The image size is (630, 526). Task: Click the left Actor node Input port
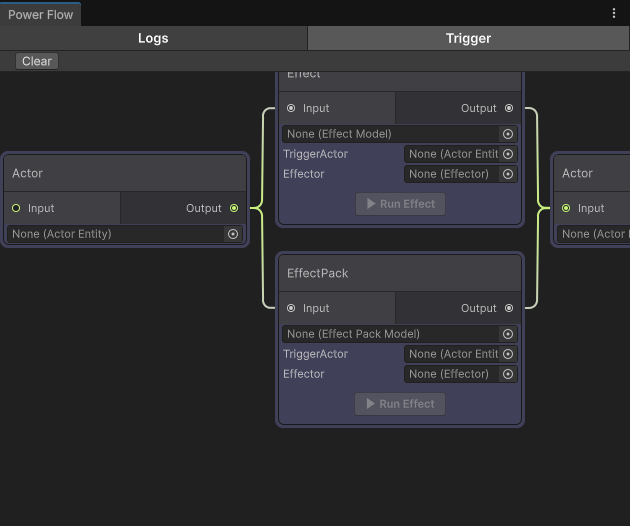tap(16, 208)
